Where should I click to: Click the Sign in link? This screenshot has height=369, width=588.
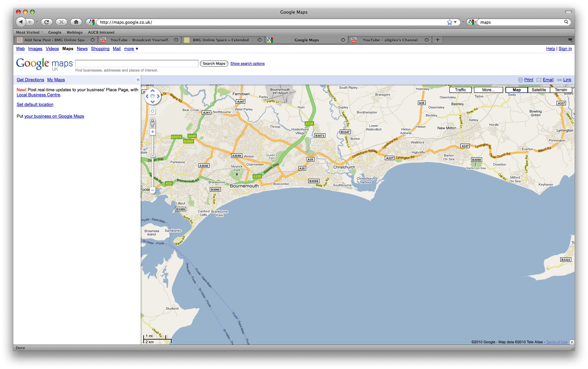click(565, 49)
